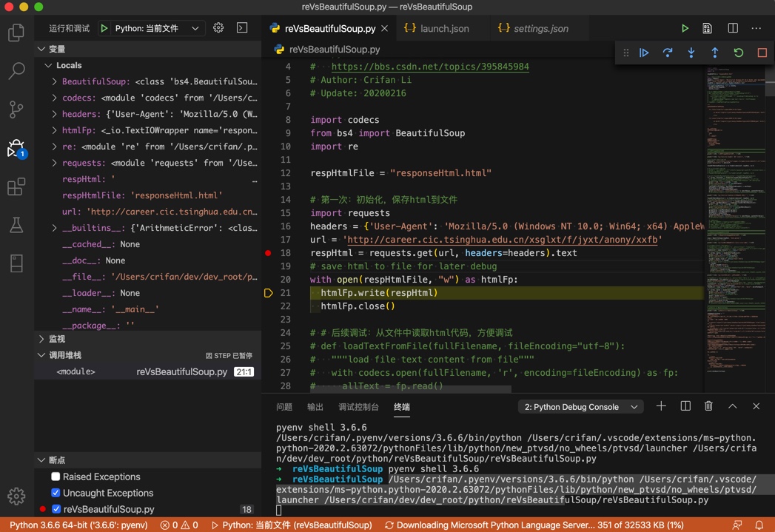Expand the __builtins__ variable
Viewport: 775px width, 532px height.
click(x=54, y=228)
